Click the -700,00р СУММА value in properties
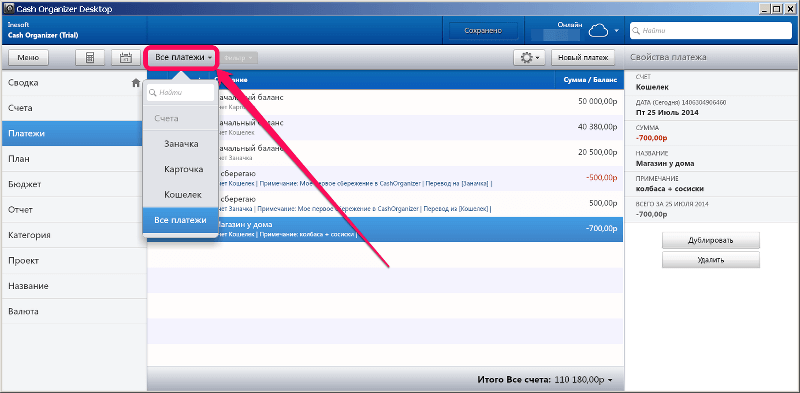 coord(651,138)
